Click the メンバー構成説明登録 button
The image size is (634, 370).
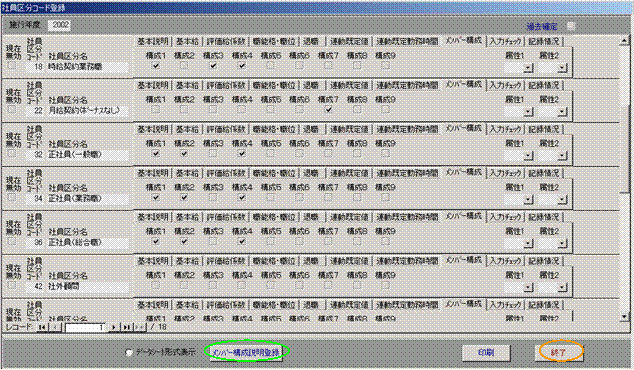pyautogui.click(x=246, y=353)
